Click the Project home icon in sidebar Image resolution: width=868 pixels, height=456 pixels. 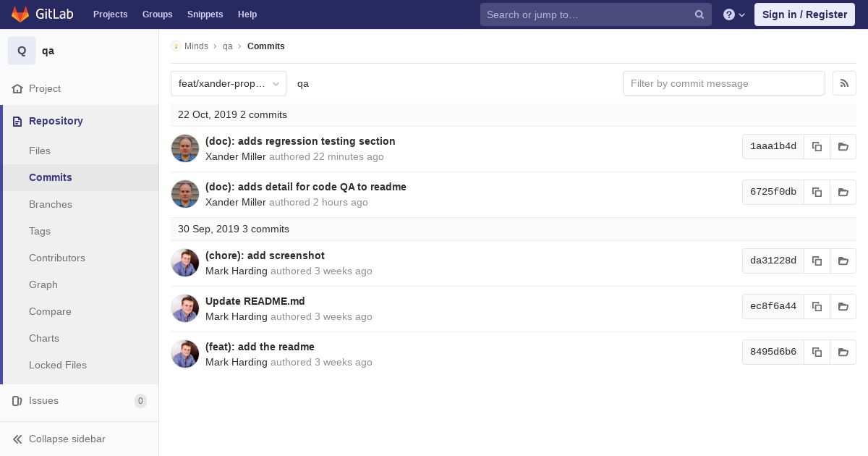(x=17, y=88)
